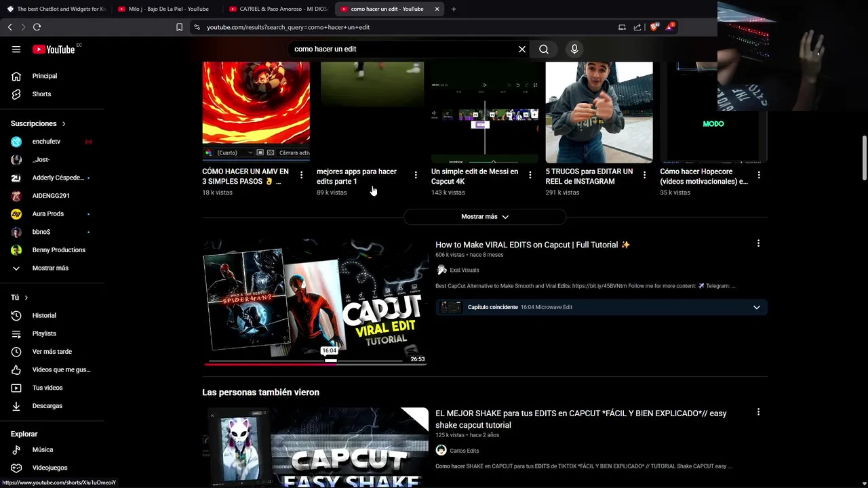Viewport: 868px width, 488px height.
Task: Open the Carlos Edits channel link
Action: pos(464,451)
